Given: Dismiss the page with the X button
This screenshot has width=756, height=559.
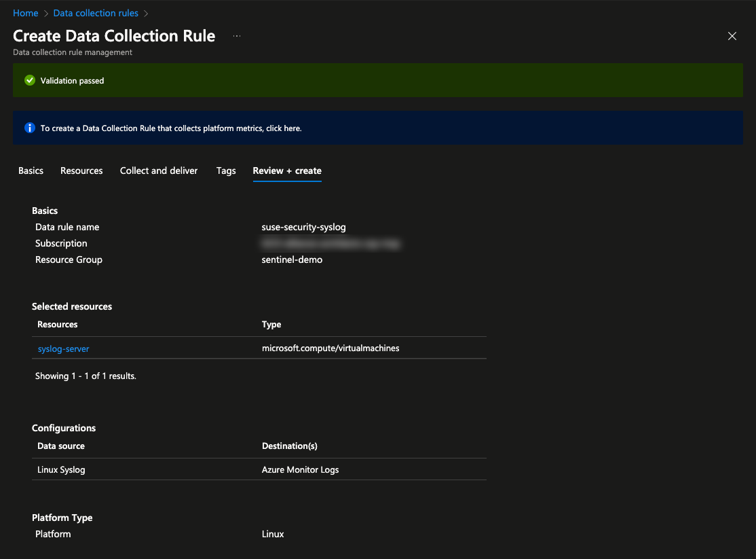Looking at the screenshot, I should (732, 36).
